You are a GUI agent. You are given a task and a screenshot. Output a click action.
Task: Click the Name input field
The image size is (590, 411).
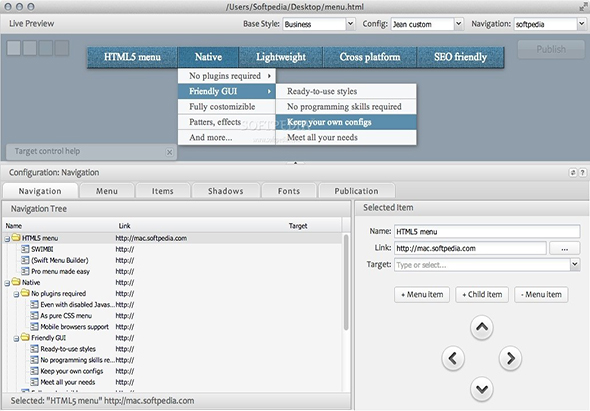point(487,231)
